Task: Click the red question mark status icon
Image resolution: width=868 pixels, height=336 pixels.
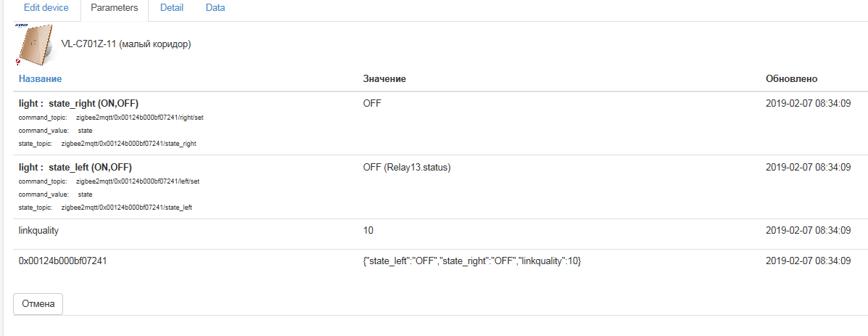Action: pos(17,63)
